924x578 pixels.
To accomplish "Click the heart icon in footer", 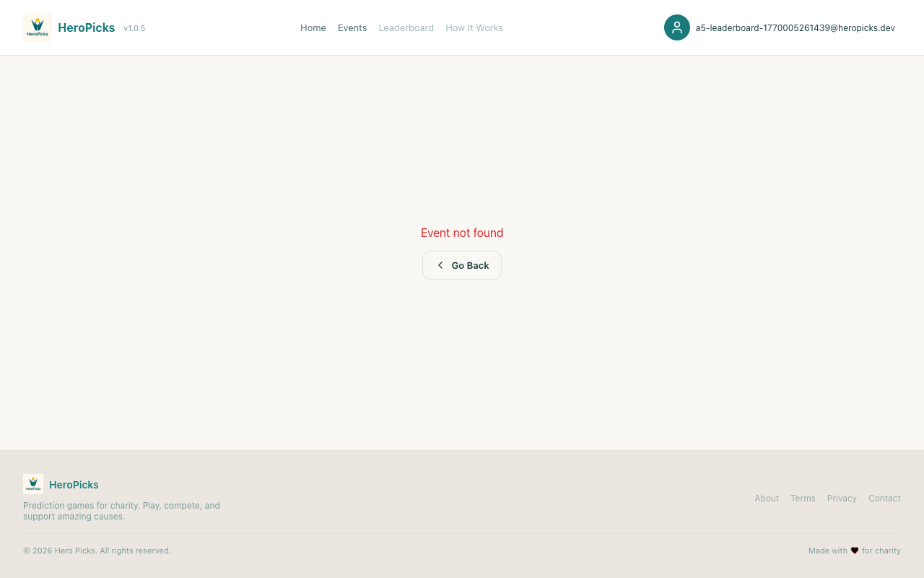I will pyautogui.click(x=855, y=551).
